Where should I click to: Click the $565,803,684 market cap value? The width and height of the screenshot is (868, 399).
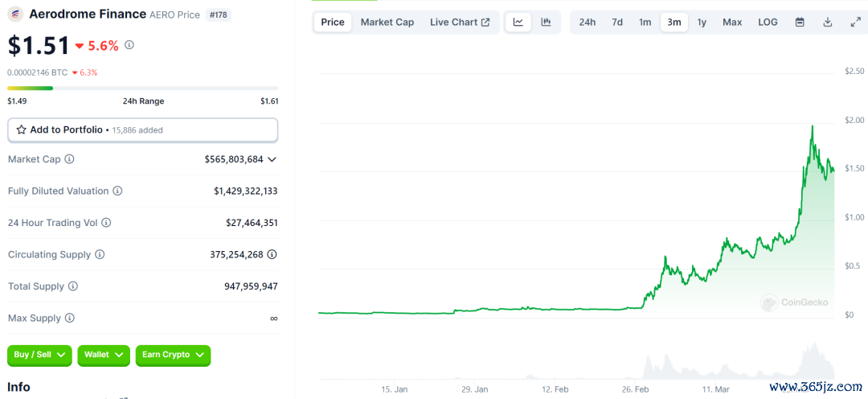pos(234,159)
